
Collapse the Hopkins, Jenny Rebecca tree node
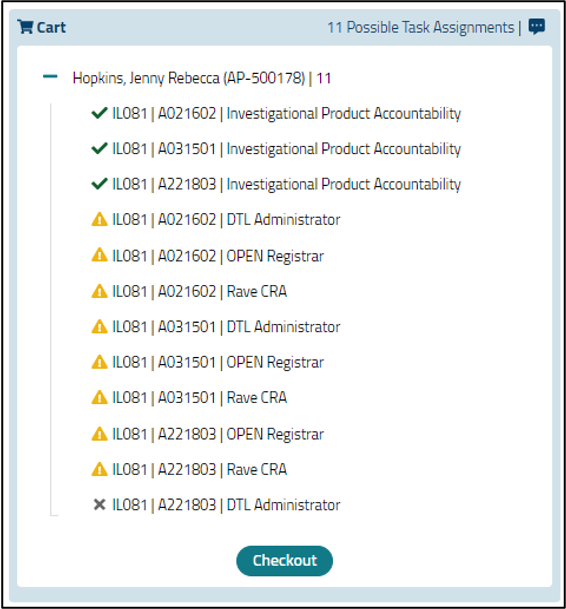[x=50, y=77]
